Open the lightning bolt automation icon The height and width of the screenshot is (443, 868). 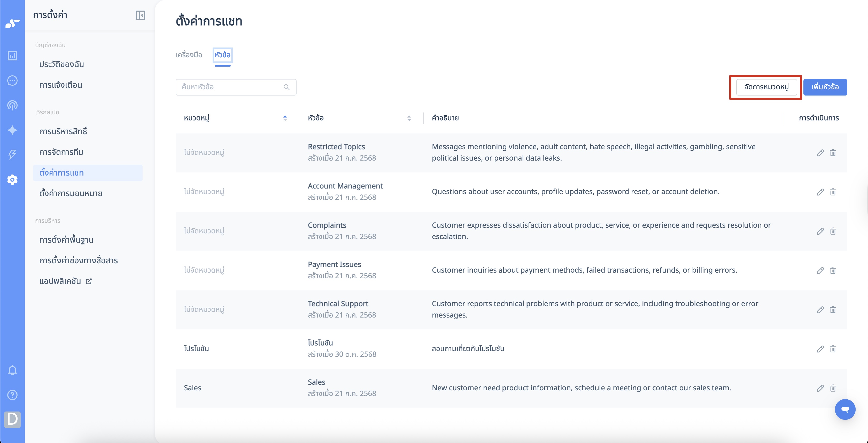point(12,155)
